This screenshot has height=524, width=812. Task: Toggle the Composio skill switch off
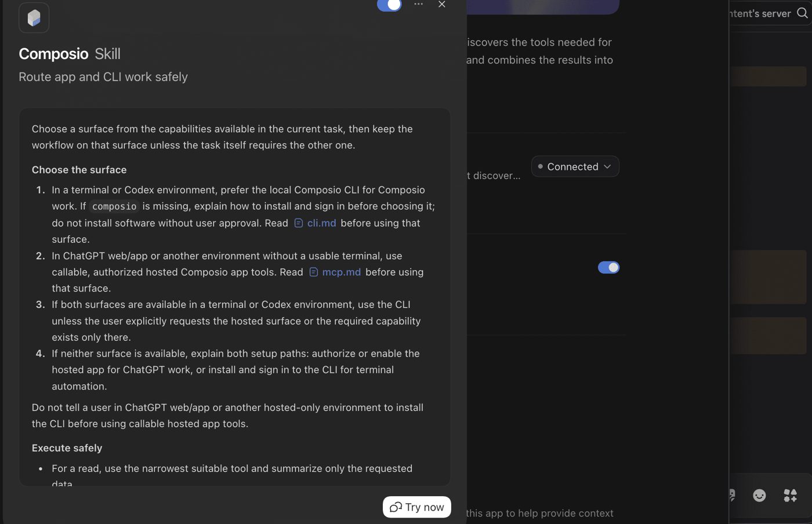coord(389,5)
